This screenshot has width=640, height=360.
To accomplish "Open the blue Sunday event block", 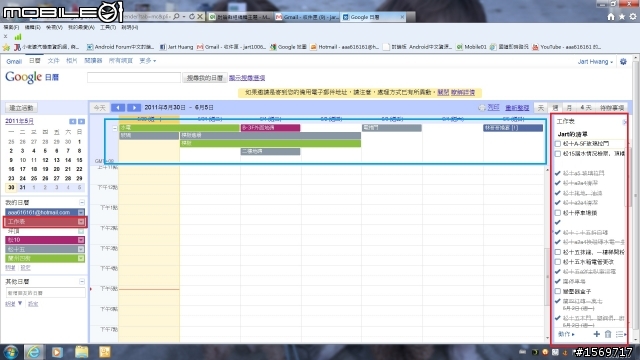I will pyautogui.click(x=513, y=128).
